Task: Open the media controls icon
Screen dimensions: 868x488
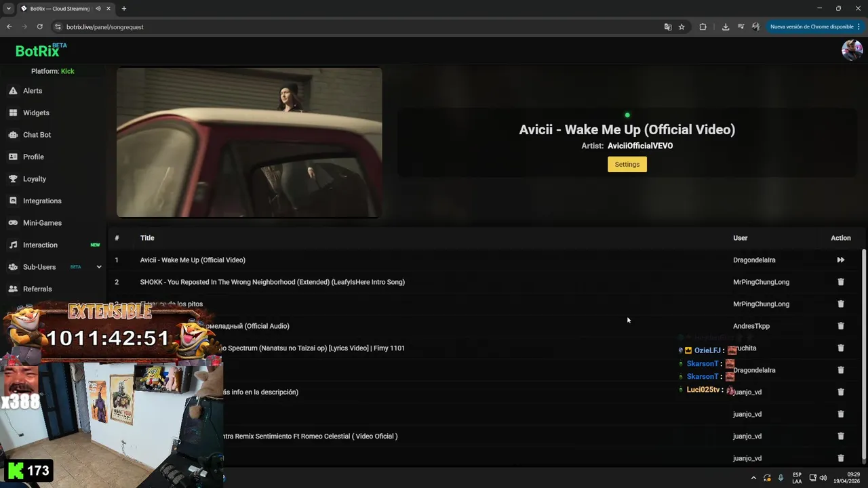Action: pos(741,27)
